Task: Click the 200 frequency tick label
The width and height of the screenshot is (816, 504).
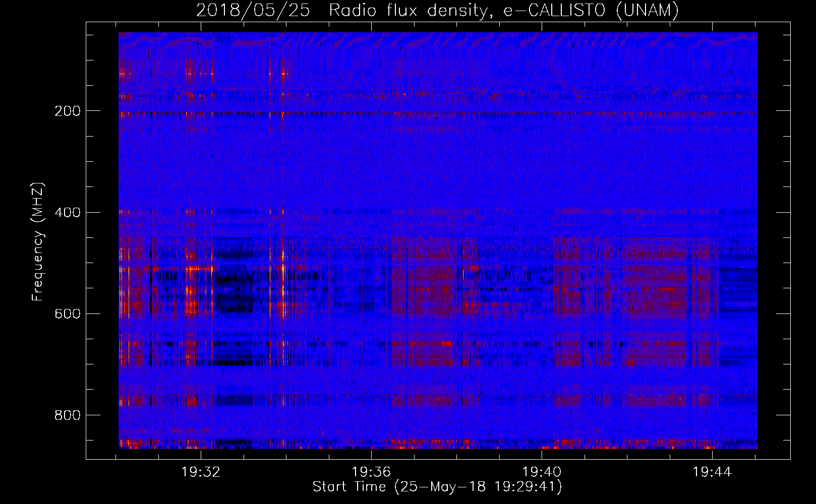Action: [x=67, y=111]
